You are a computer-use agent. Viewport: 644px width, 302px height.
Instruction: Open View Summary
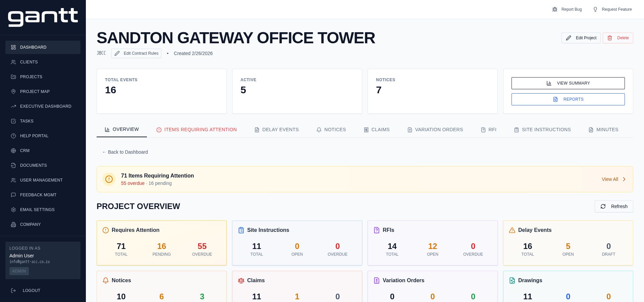568,83
